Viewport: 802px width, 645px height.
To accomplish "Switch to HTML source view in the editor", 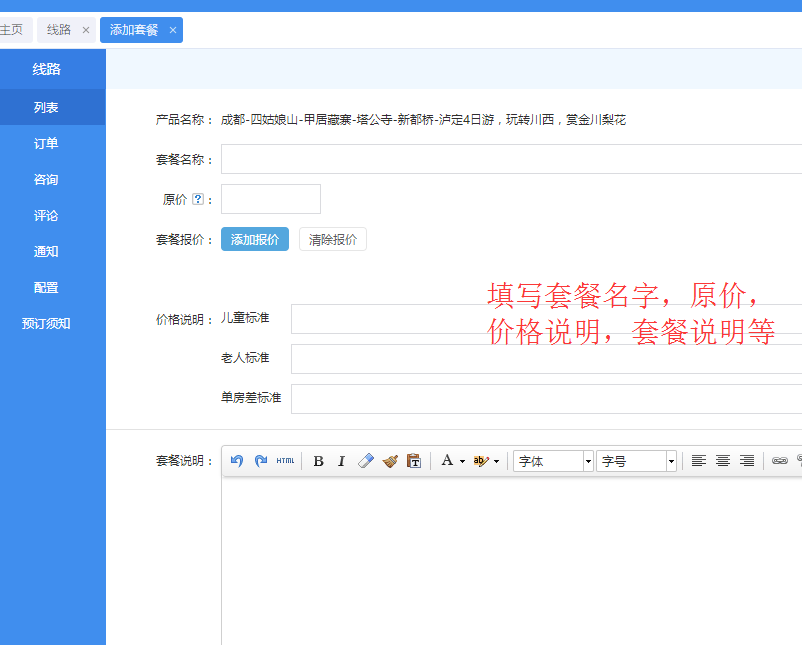I will [285, 461].
